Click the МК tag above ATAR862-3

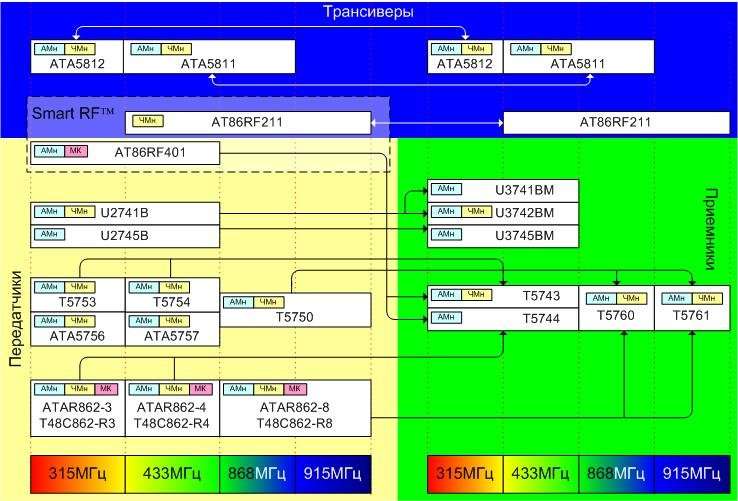(x=106, y=389)
